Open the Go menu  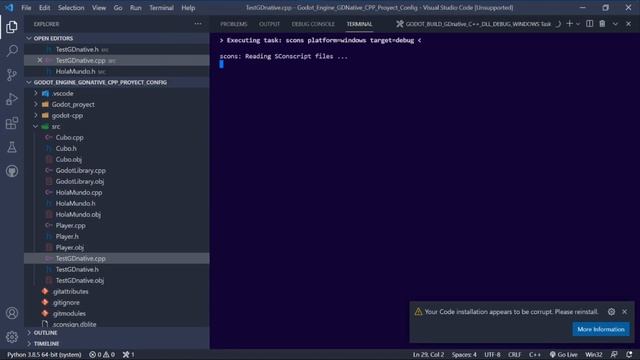118,8
